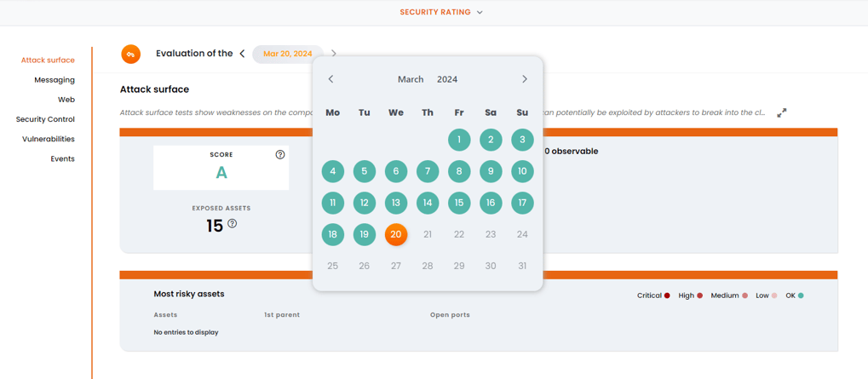Click the Critical severity legend dot

tap(667, 296)
